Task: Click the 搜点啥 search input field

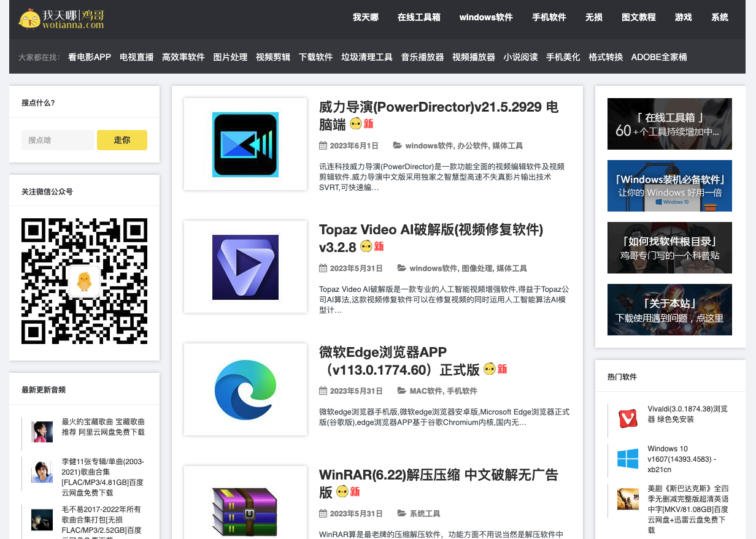Action: pyautogui.click(x=58, y=140)
